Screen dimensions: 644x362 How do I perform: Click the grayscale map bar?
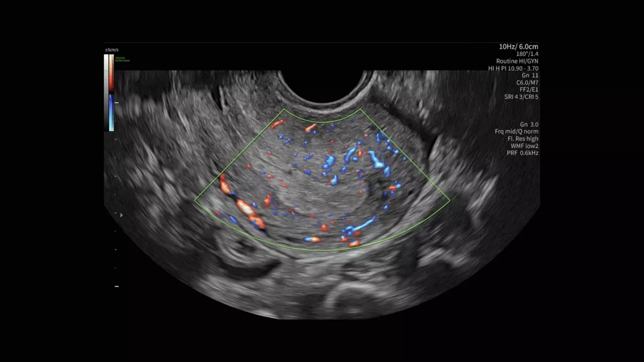(106, 93)
